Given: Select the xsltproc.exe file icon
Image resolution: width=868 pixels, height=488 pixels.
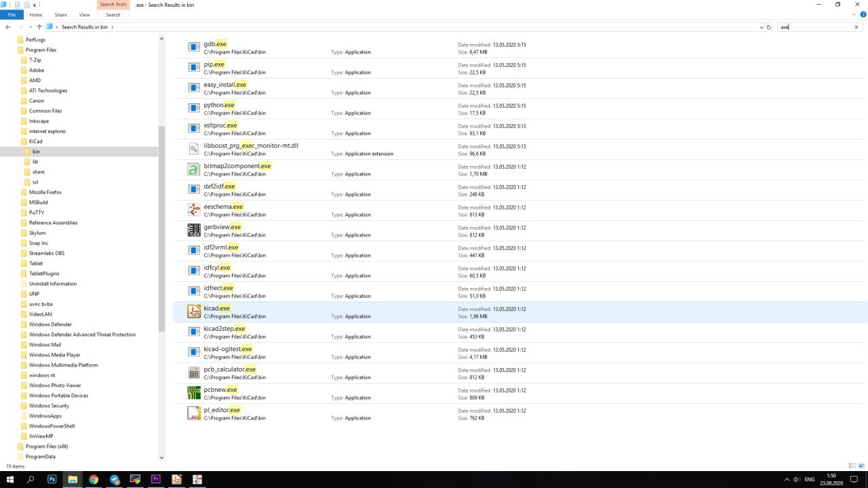Looking at the screenshot, I should pyautogui.click(x=193, y=129).
